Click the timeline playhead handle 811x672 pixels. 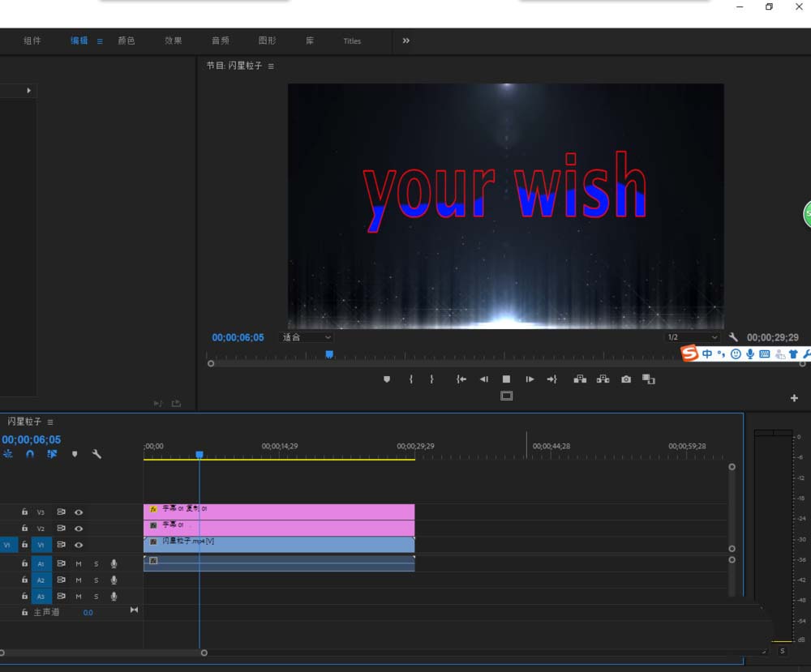point(200,455)
